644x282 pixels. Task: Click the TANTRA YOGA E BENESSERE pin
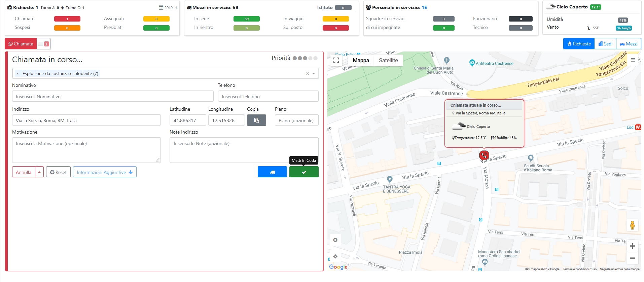click(390, 179)
